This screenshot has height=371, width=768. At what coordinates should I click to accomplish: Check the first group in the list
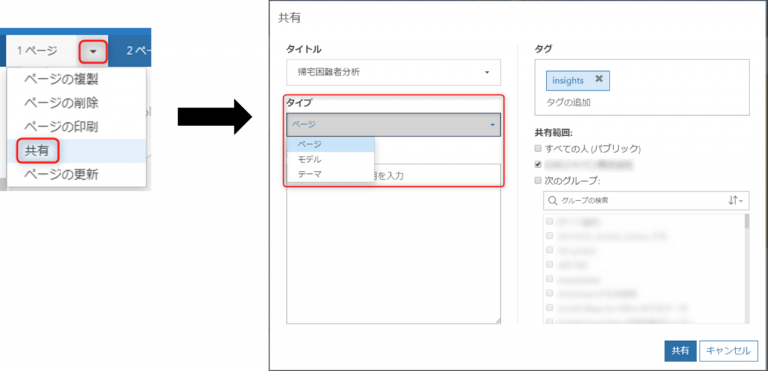pos(550,221)
